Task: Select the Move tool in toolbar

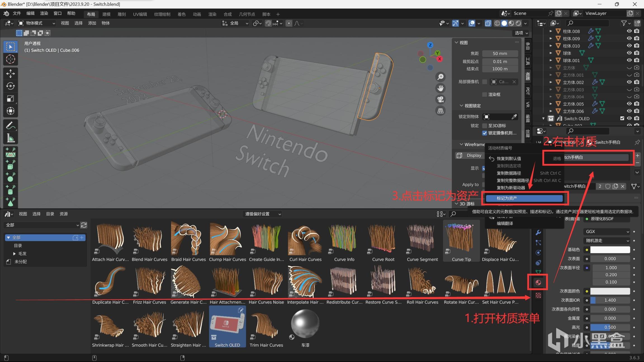Action: tap(10, 73)
